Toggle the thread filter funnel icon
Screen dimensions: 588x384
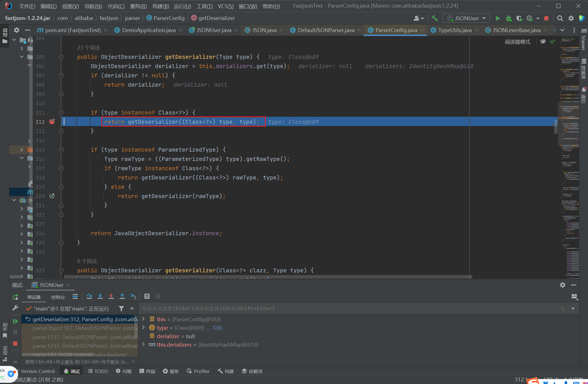click(x=121, y=309)
